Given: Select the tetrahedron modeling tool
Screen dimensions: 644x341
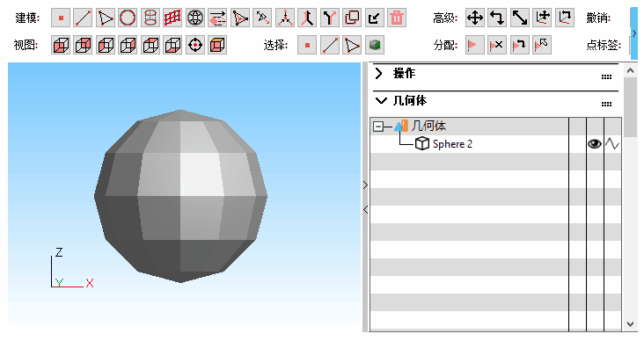Looking at the screenshot, I should [x=240, y=18].
